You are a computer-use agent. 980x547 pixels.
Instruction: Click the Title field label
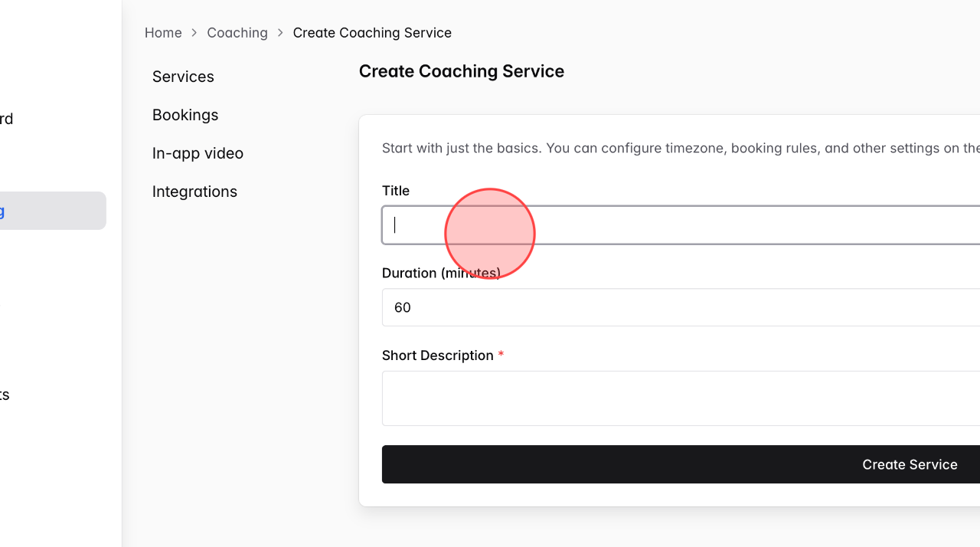click(x=396, y=191)
